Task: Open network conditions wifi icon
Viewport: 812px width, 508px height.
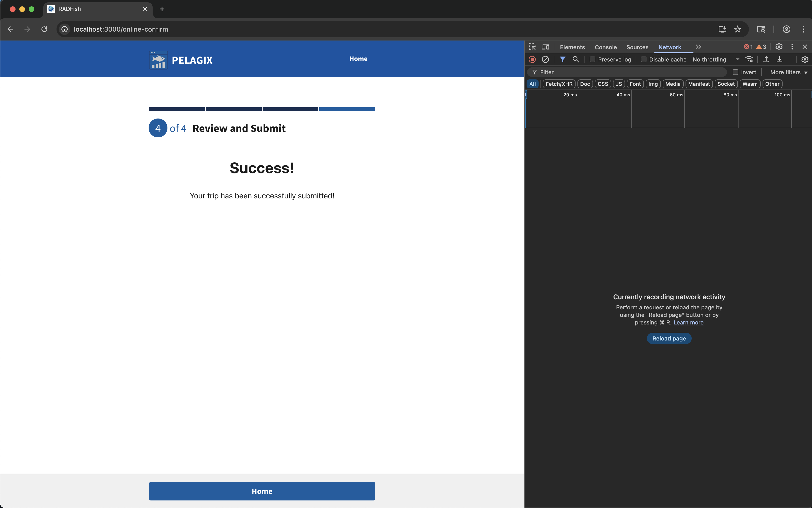Action: (x=749, y=59)
